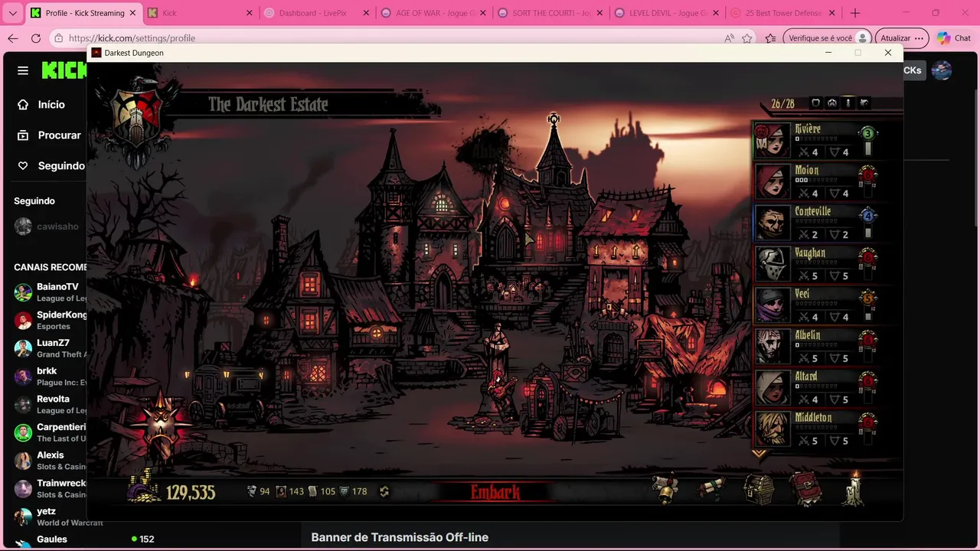980x551 pixels.
Task: Switch to the LEVEL DEVIL tab
Action: (x=667, y=13)
